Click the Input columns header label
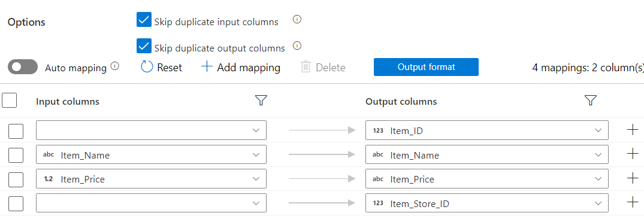This screenshot has width=644, height=222. pyautogui.click(x=68, y=101)
